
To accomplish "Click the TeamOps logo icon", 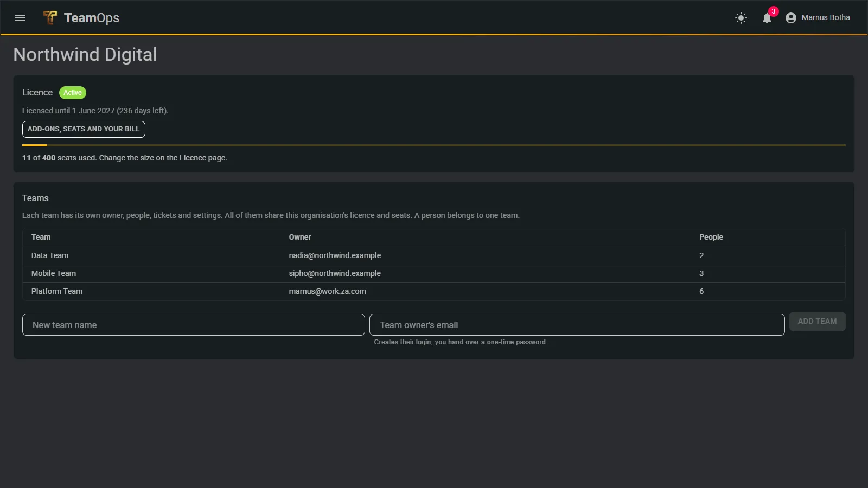I will point(50,18).
